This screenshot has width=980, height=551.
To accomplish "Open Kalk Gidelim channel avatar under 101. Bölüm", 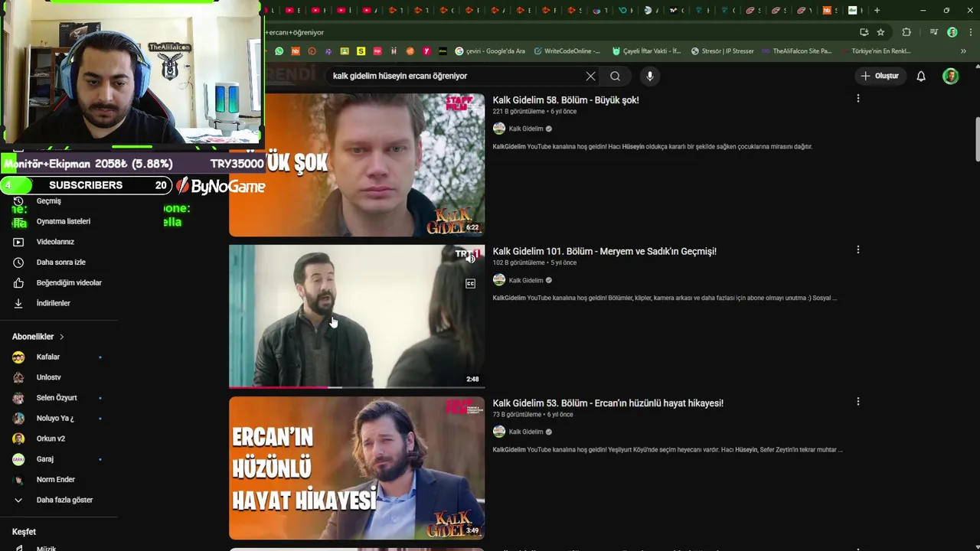I will (499, 280).
